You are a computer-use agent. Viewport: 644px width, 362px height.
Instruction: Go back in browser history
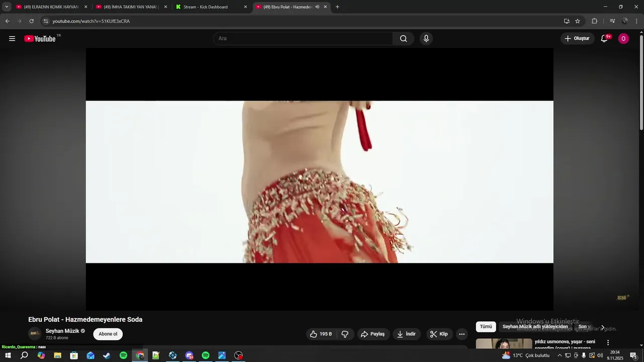(7, 21)
